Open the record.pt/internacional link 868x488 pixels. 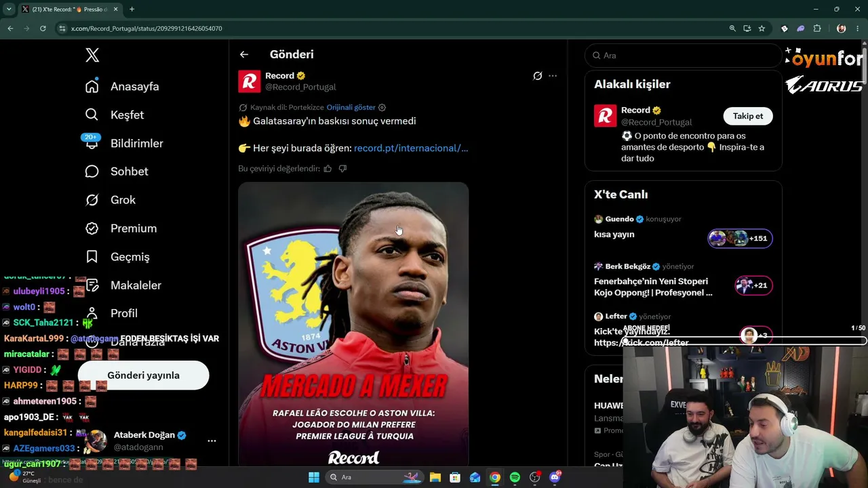click(411, 148)
